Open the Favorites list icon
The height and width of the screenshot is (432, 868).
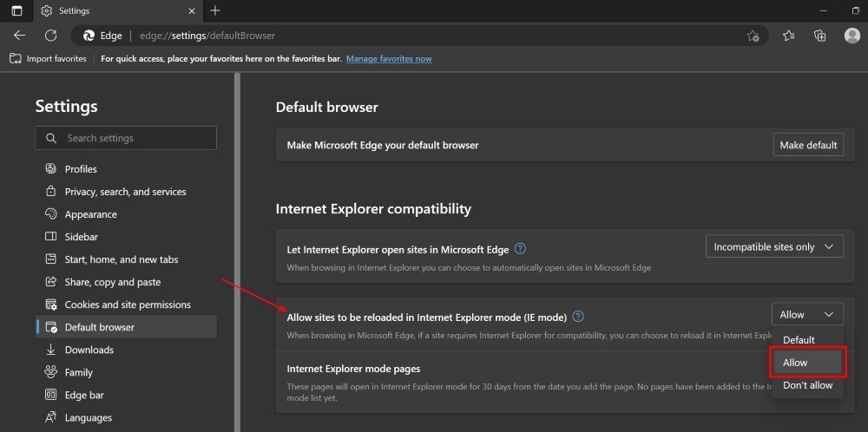pyautogui.click(x=789, y=36)
